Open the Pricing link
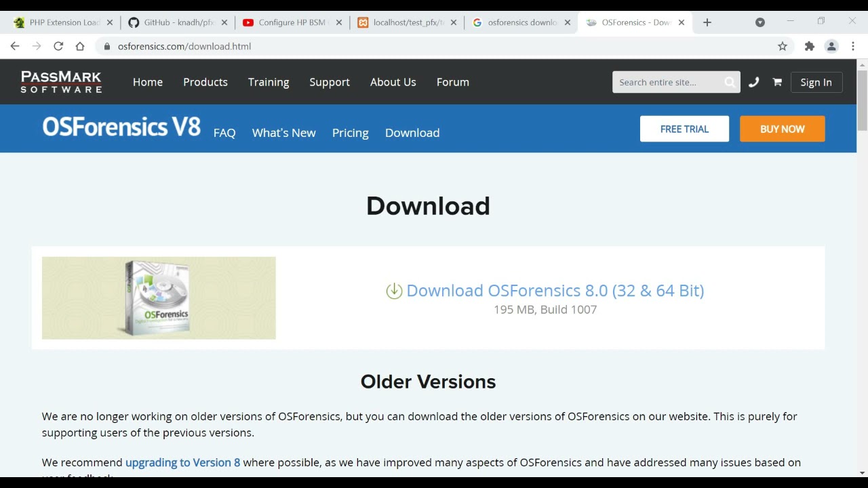Image resolution: width=868 pixels, height=488 pixels. (x=351, y=133)
